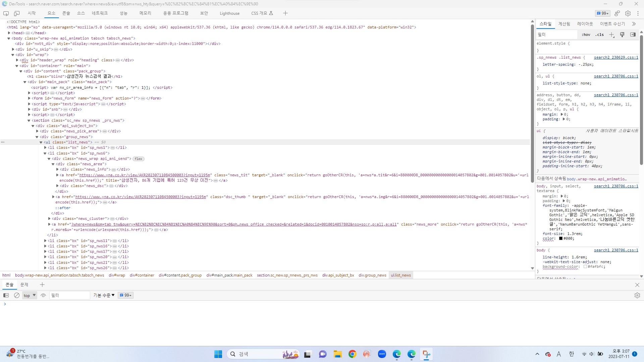The image size is (644, 362).
Task: Open Windows Start menu
Action: [218, 354]
